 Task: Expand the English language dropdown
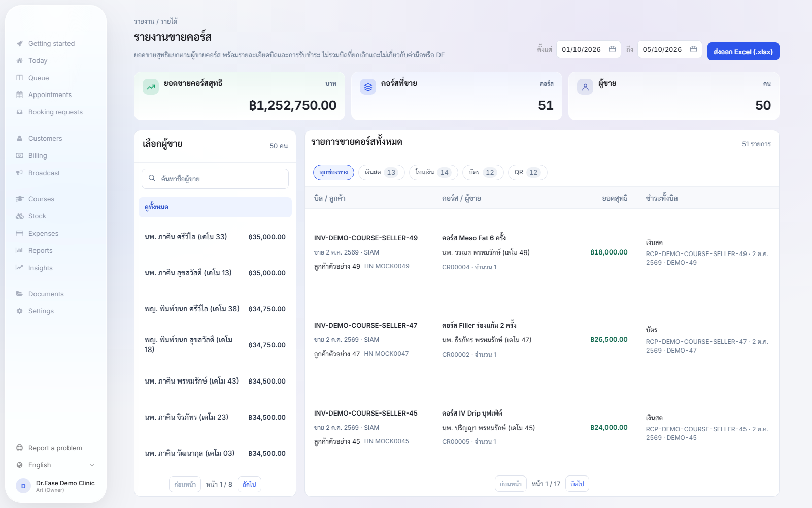pos(55,465)
